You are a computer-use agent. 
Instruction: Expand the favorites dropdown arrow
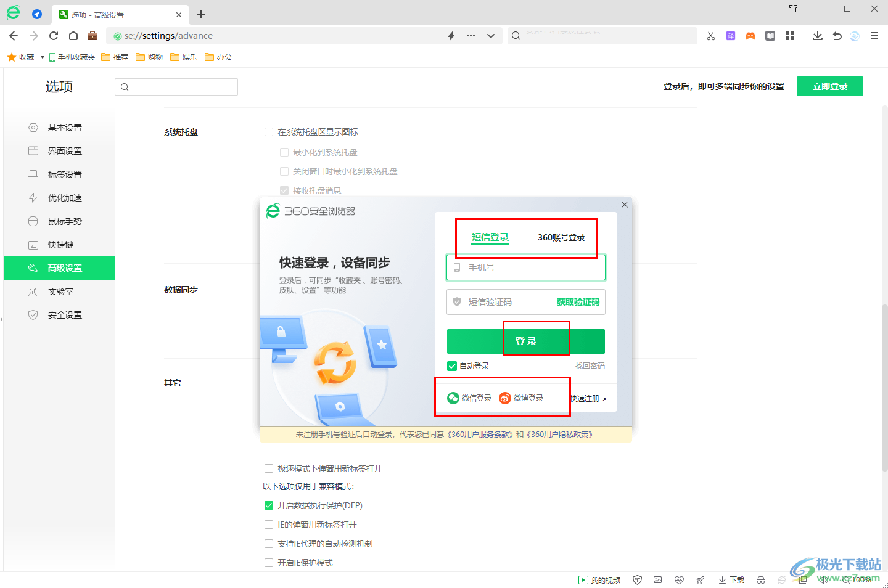click(x=42, y=57)
